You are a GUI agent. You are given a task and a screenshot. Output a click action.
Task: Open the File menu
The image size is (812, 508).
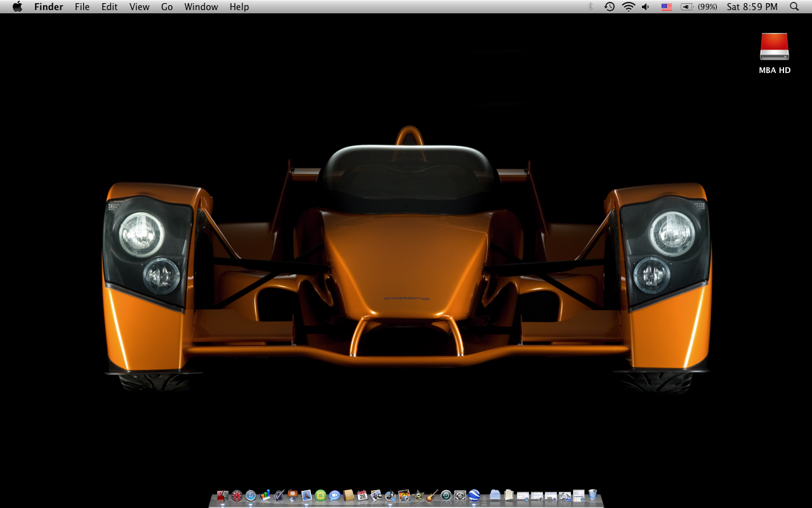(x=82, y=7)
